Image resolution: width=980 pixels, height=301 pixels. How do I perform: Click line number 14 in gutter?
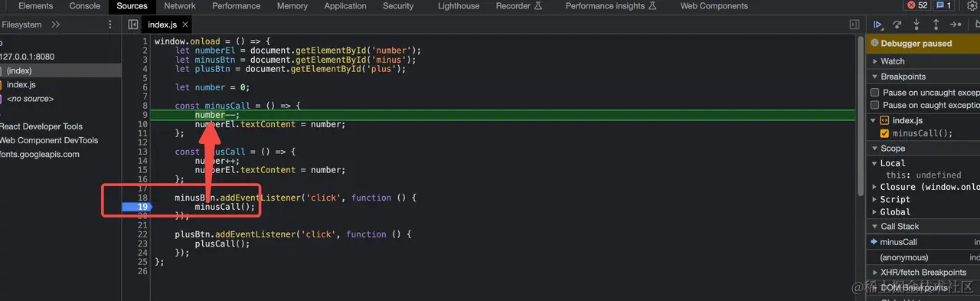tap(142, 161)
